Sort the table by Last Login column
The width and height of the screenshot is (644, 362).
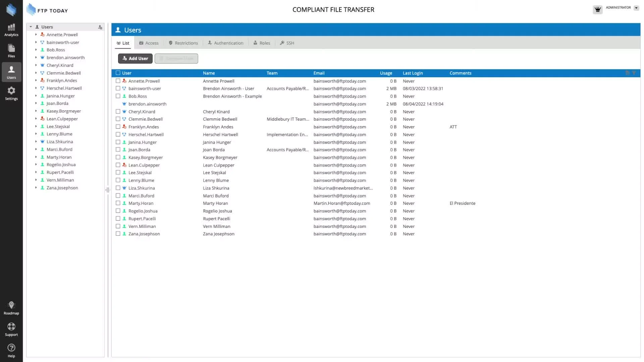click(413, 73)
